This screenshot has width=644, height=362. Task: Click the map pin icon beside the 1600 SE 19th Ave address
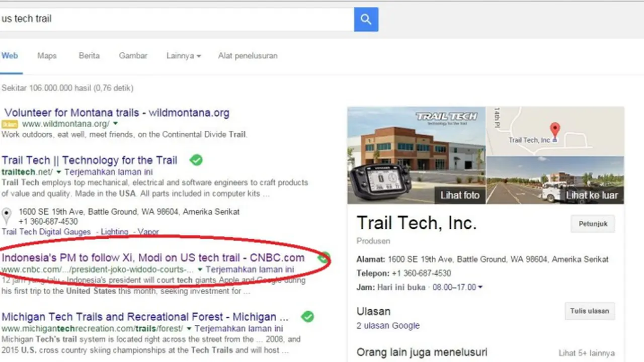6,216
